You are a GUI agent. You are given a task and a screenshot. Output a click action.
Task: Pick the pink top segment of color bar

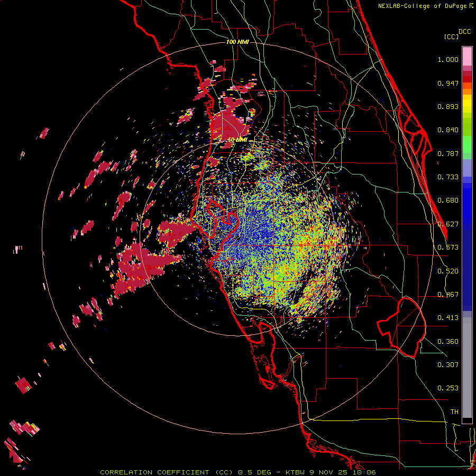tap(467, 56)
